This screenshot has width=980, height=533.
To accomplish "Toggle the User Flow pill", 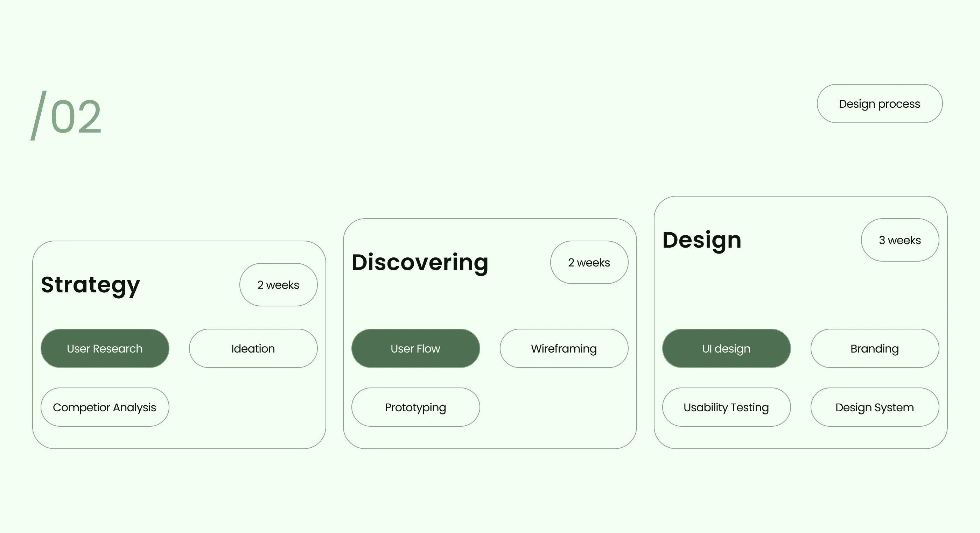I will click(x=415, y=348).
